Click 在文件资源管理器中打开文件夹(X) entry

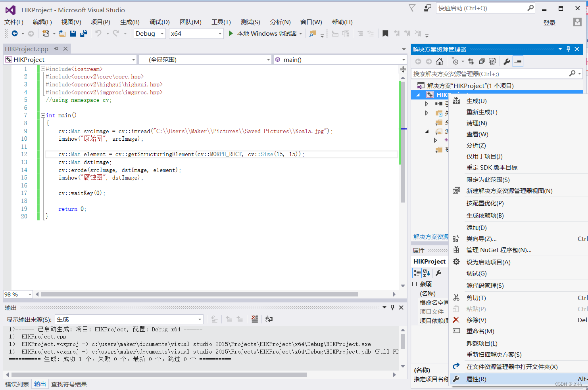click(x=519, y=367)
